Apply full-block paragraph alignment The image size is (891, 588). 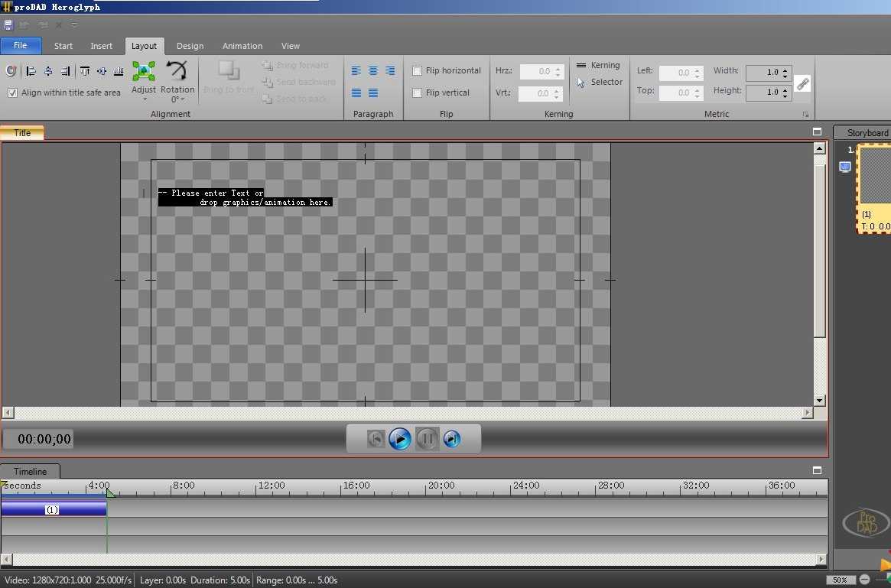tap(373, 93)
